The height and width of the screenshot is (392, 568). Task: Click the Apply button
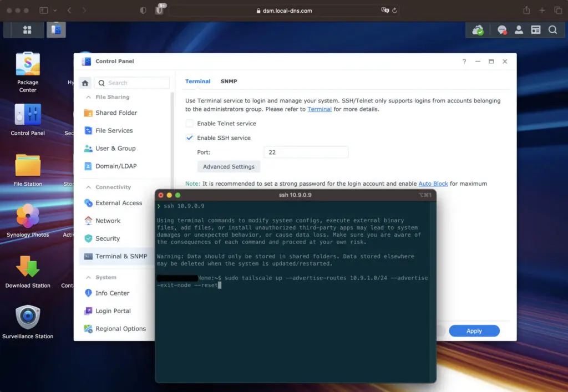click(474, 331)
